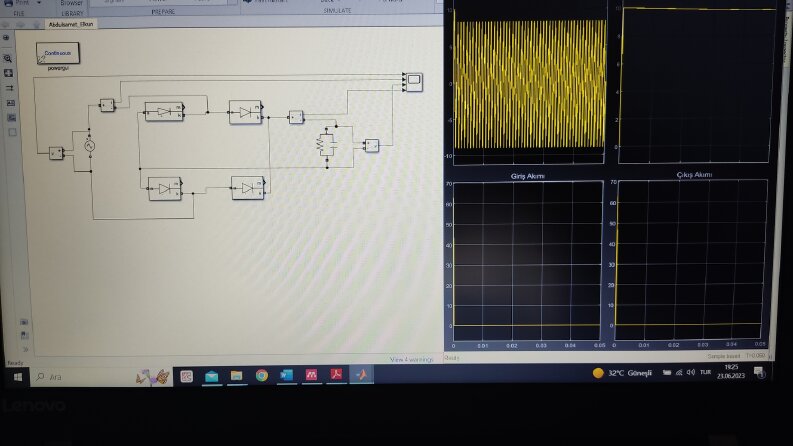Switch the TUR input language
The height and width of the screenshot is (446, 793).
[x=706, y=372]
